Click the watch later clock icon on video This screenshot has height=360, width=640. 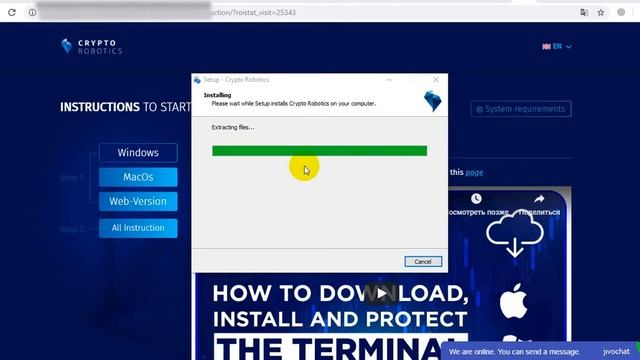point(476,199)
